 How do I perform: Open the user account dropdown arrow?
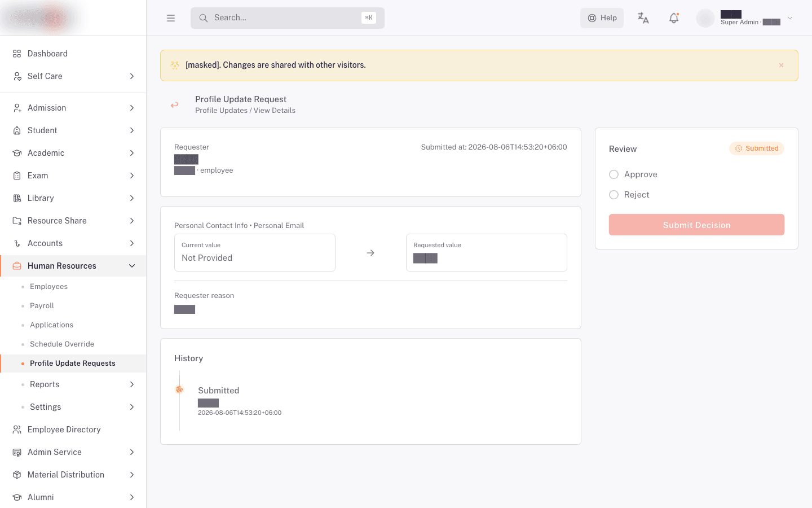(x=790, y=18)
